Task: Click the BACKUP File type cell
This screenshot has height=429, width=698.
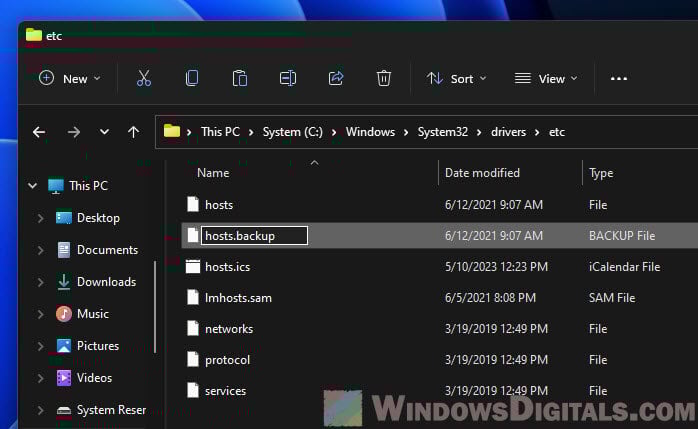Action: pos(622,235)
